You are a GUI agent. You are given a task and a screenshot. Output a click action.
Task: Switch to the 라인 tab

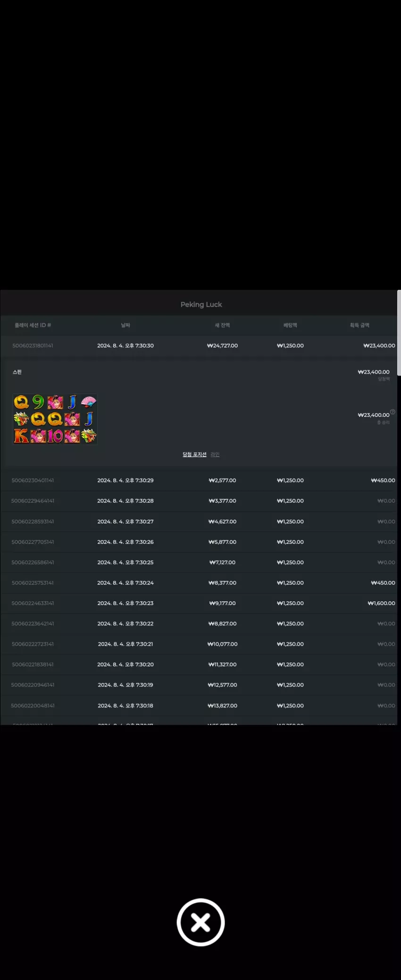215,454
